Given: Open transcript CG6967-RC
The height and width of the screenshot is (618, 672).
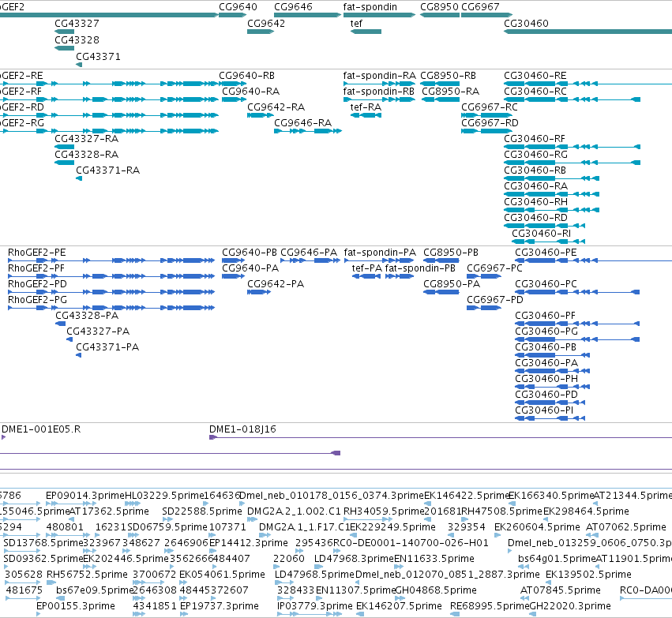Looking at the screenshot, I should point(490,107).
